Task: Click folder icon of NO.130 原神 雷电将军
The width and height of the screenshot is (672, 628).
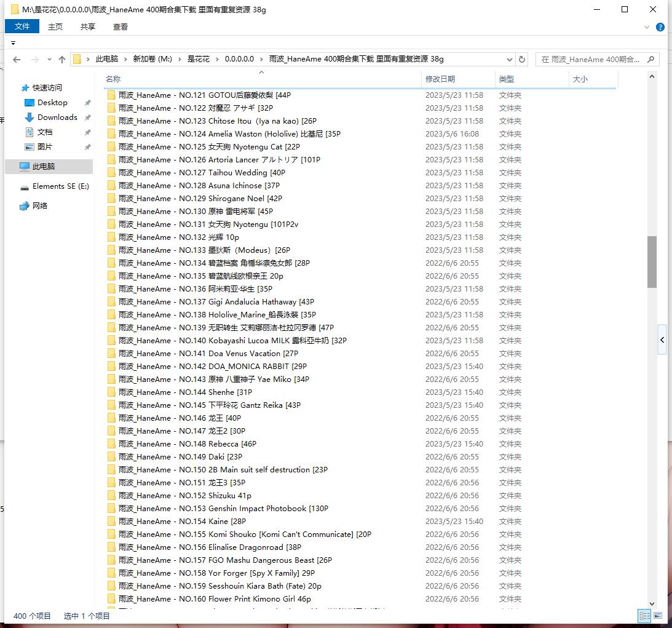Action: pos(111,211)
